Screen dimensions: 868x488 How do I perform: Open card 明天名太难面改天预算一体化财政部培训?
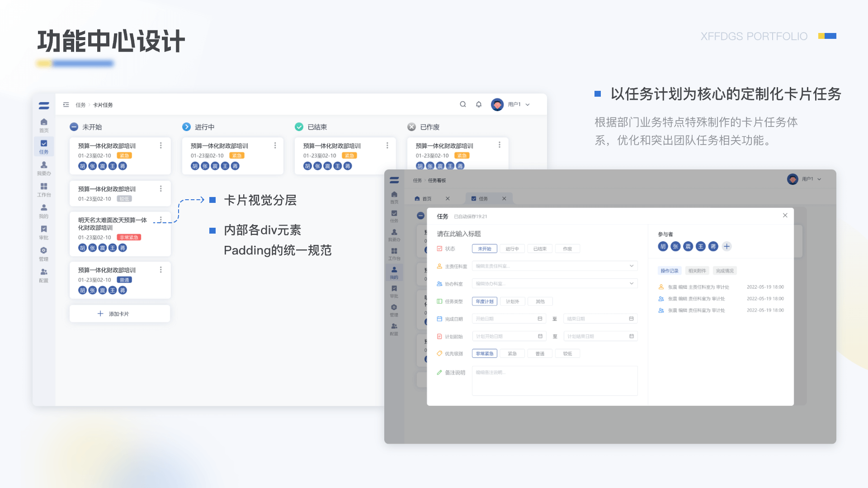[x=120, y=234]
